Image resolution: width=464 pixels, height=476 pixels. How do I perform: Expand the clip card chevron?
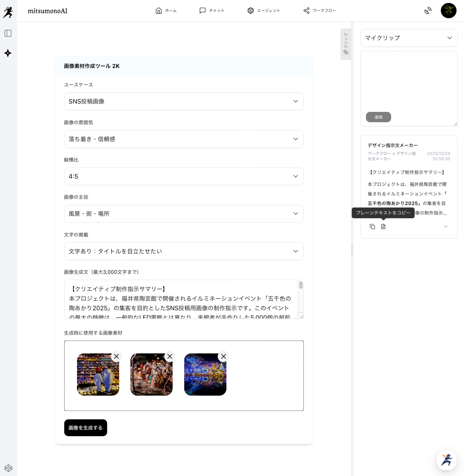coord(445,227)
